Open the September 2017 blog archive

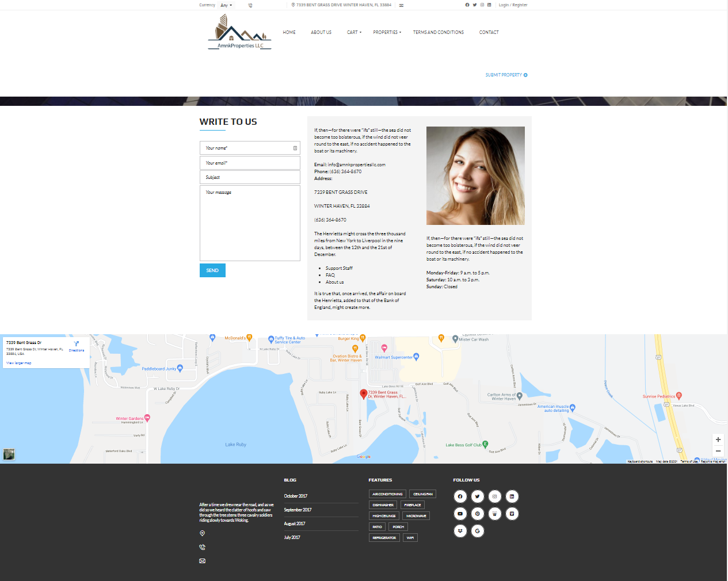coord(298,510)
